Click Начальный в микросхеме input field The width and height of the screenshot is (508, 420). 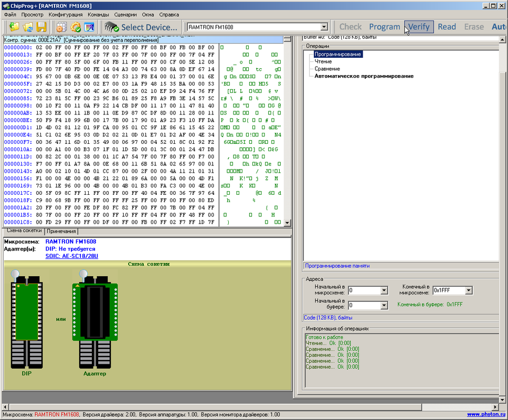click(x=364, y=290)
